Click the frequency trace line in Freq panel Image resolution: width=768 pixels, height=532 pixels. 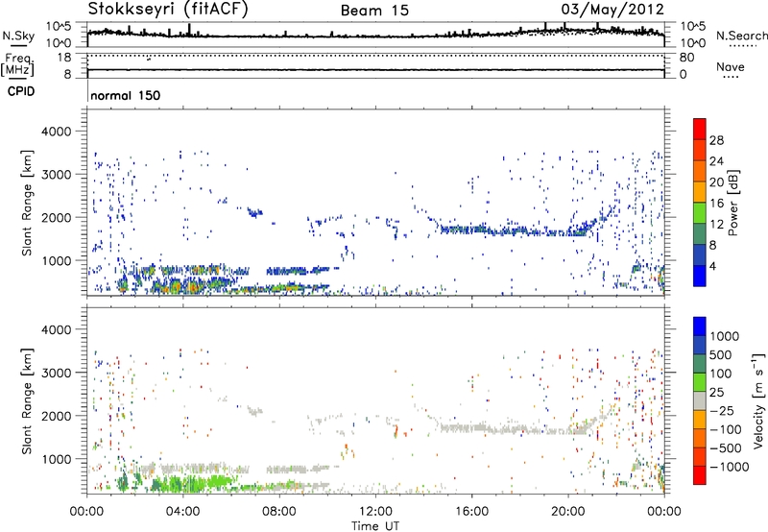[375, 70]
